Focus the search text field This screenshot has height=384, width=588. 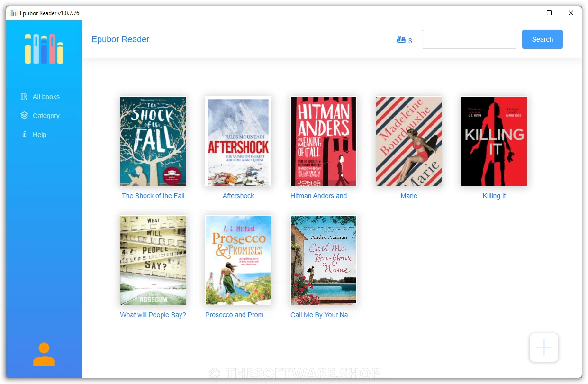click(469, 39)
